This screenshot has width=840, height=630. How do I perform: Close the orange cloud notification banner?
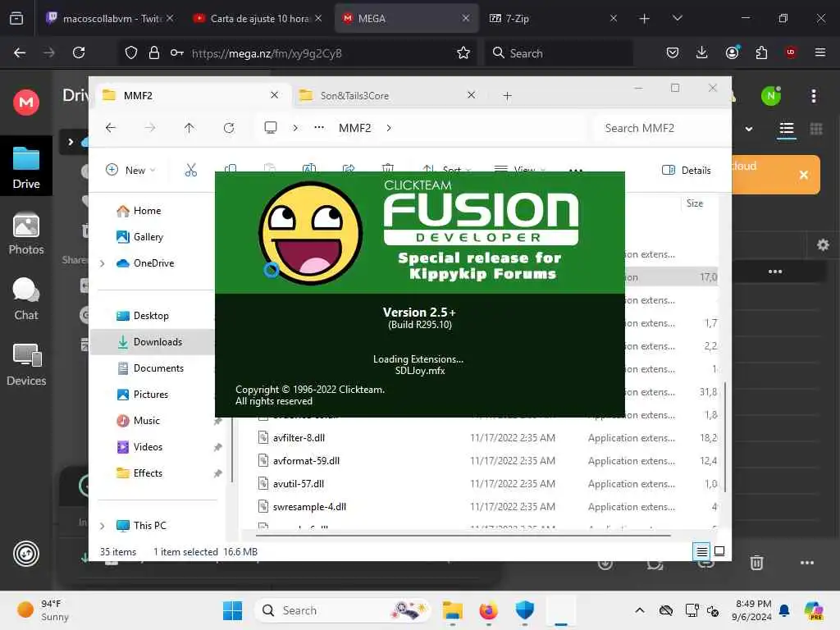[803, 175]
